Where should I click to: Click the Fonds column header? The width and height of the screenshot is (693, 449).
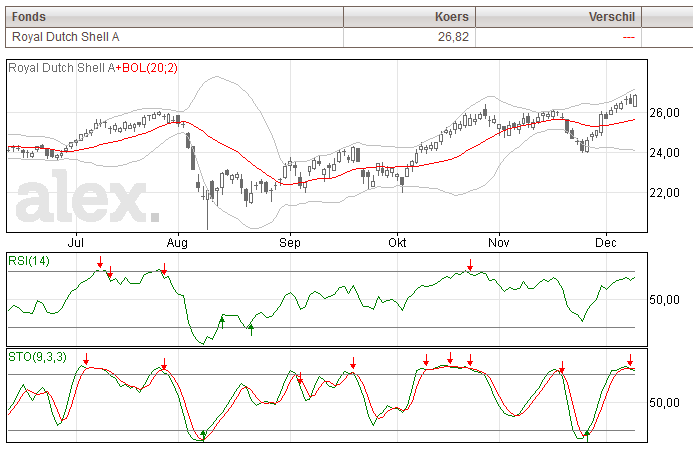point(174,17)
